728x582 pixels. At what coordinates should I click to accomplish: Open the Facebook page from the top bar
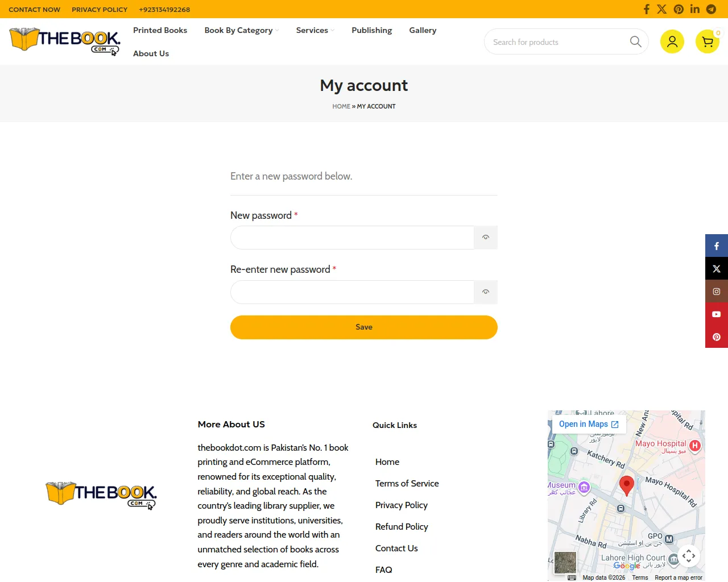click(x=647, y=9)
